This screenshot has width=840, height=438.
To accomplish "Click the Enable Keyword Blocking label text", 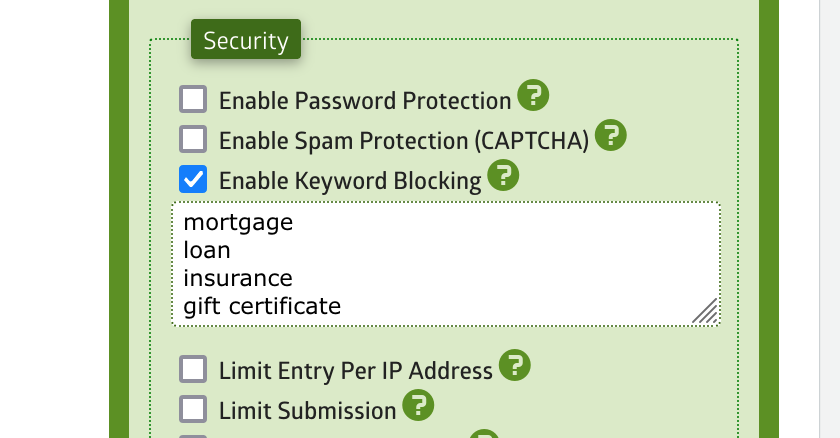I will [x=350, y=181].
